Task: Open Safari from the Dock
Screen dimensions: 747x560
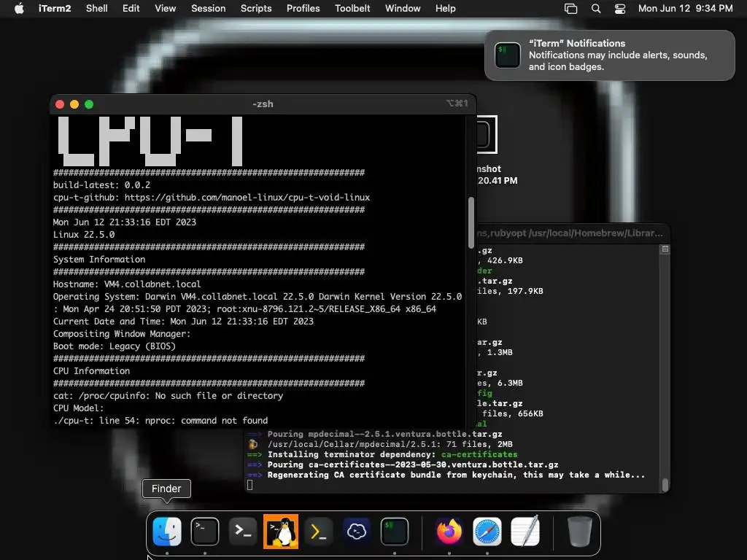Action: (x=487, y=531)
